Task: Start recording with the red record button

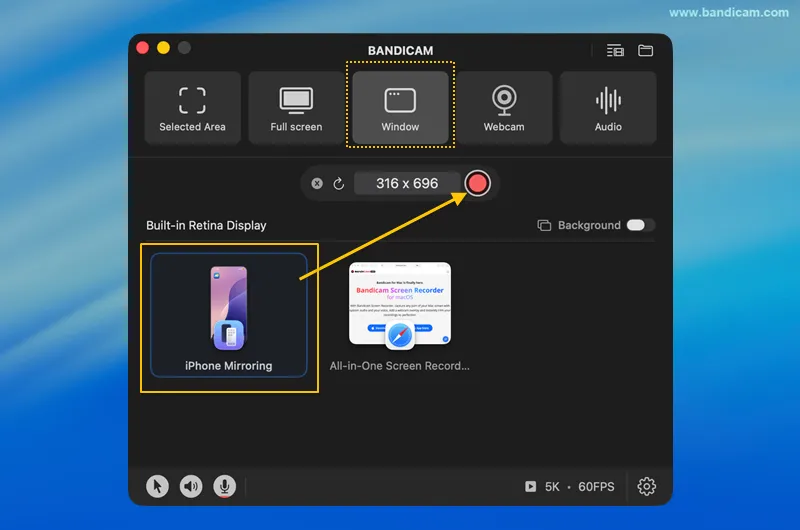Action: coord(478,183)
